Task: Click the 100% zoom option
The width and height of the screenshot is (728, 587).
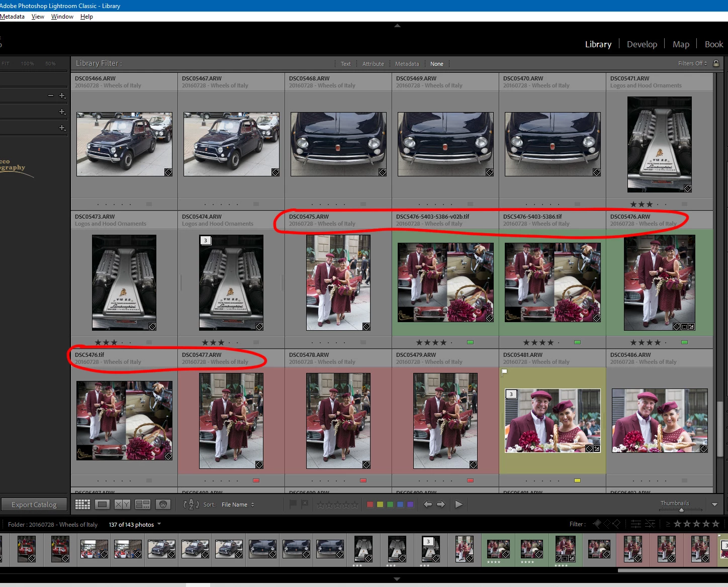Action: [x=27, y=64]
